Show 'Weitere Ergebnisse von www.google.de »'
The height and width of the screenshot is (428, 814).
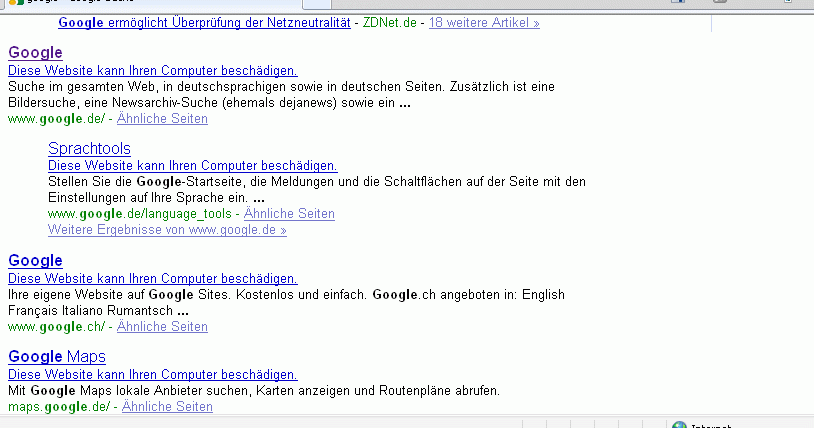[167, 229]
